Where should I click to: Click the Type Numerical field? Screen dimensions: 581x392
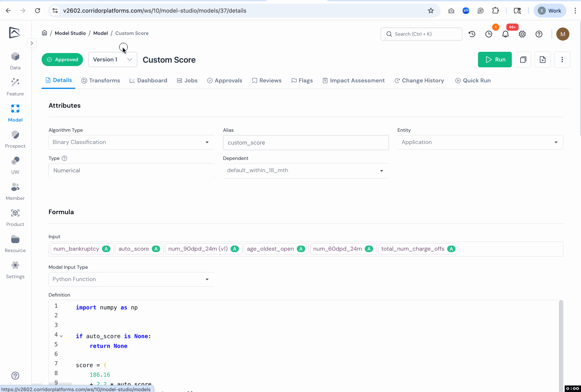point(131,171)
